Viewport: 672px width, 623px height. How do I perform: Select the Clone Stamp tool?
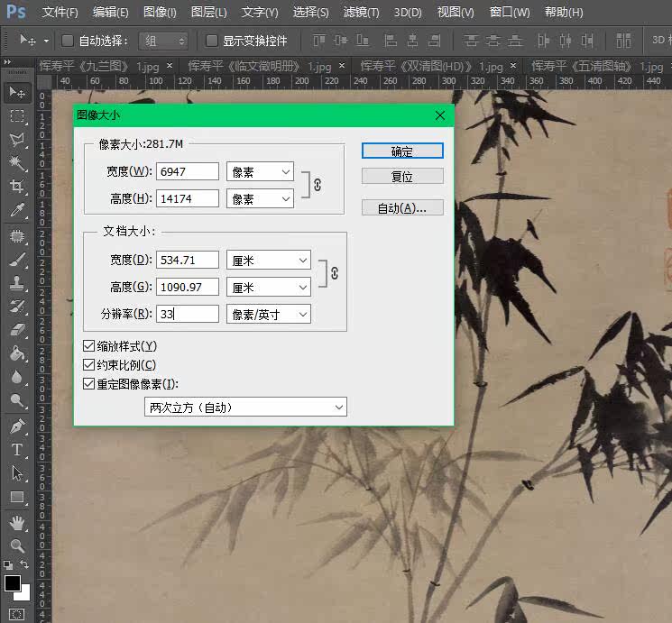17,283
